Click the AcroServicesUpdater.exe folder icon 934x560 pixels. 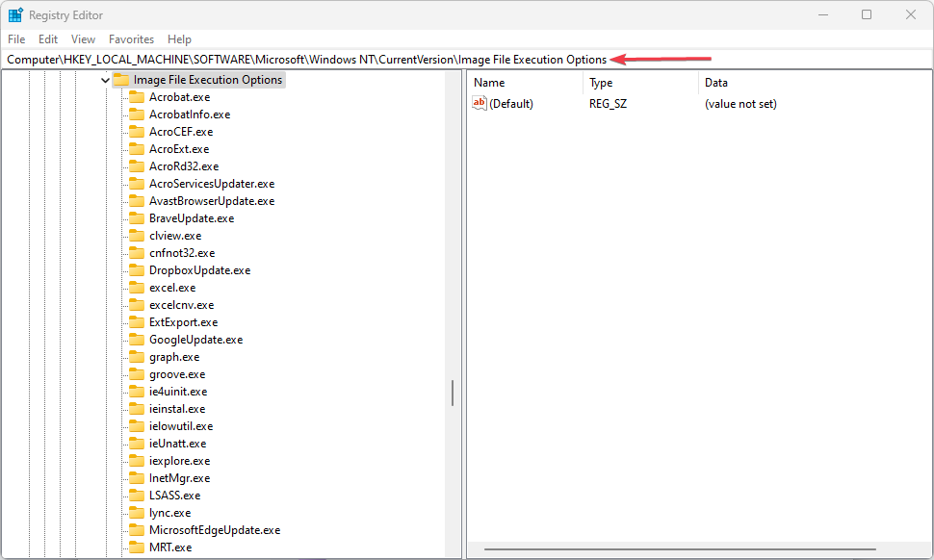click(x=137, y=183)
